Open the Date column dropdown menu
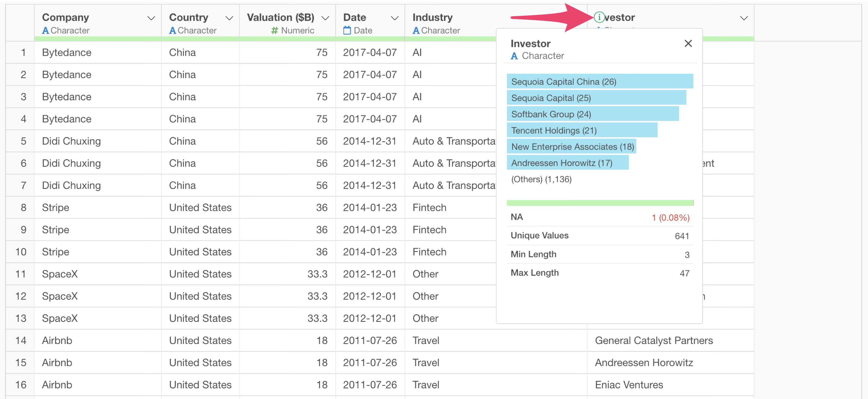Image resolution: width=868 pixels, height=399 pixels. [x=395, y=18]
